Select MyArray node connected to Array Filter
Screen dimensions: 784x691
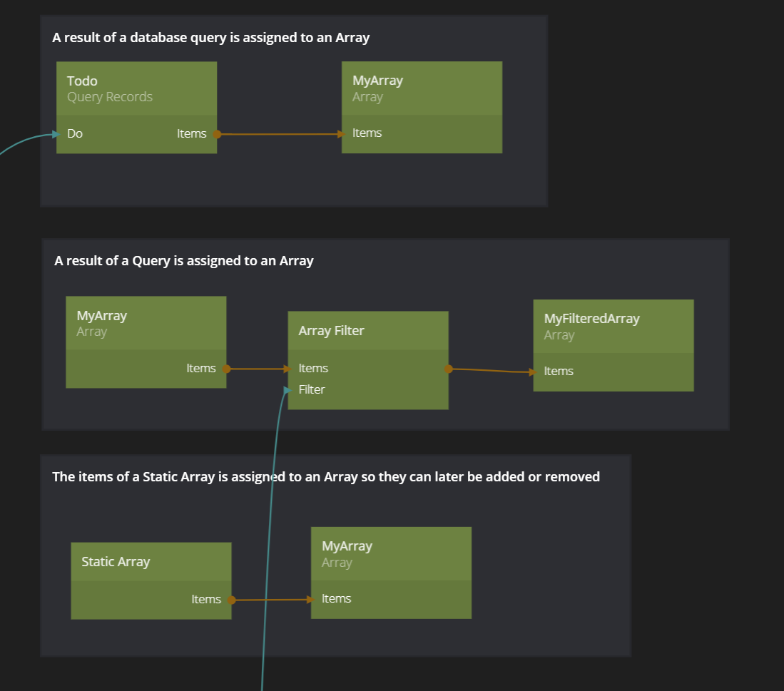(x=146, y=323)
